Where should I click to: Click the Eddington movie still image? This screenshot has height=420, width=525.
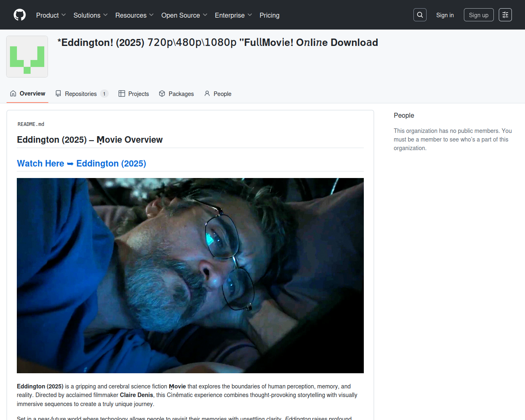pos(190,276)
